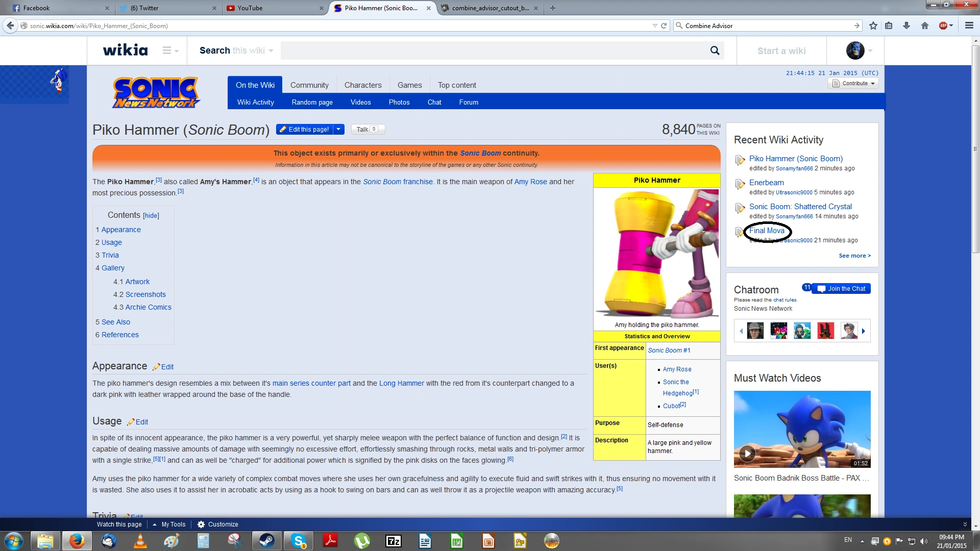Click the Adblock Plus toolbar icon
This screenshot has width=980, height=551.
(943, 26)
